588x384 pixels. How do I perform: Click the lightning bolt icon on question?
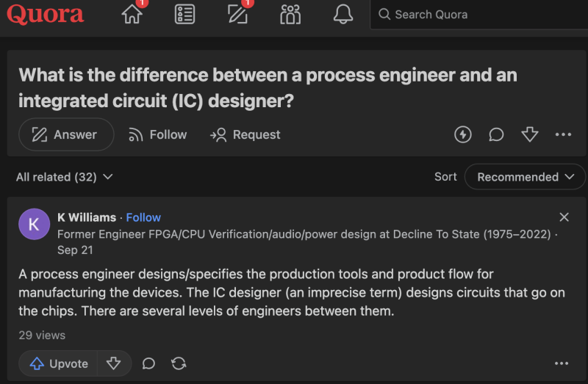tap(463, 134)
